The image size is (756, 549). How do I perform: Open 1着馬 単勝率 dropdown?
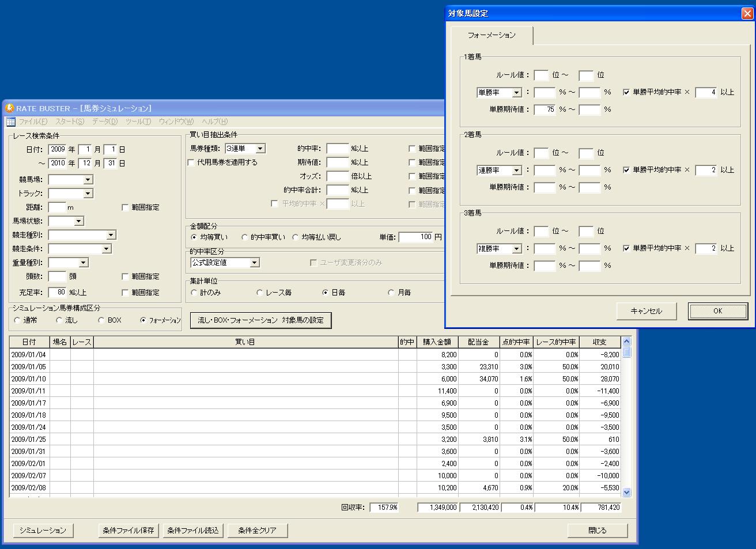pos(516,93)
